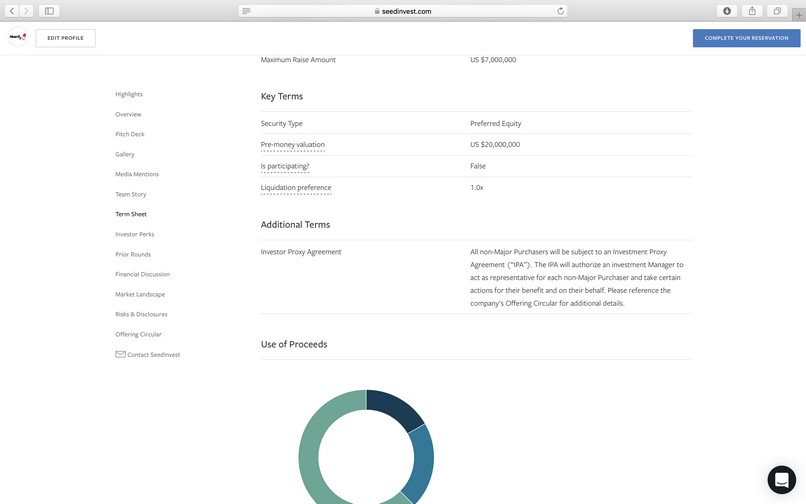Toggle the Safari sidebar icon

tap(49, 11)
